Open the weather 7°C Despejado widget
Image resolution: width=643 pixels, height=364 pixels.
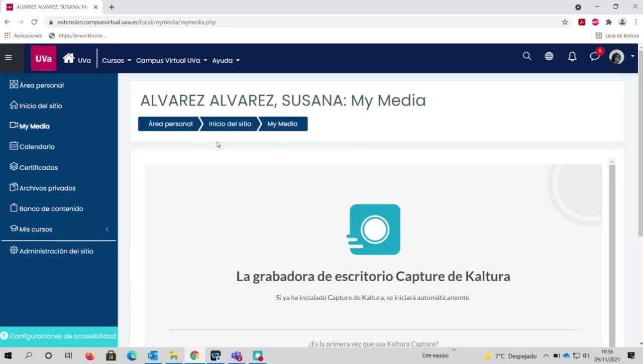click(x=510, y=356)
